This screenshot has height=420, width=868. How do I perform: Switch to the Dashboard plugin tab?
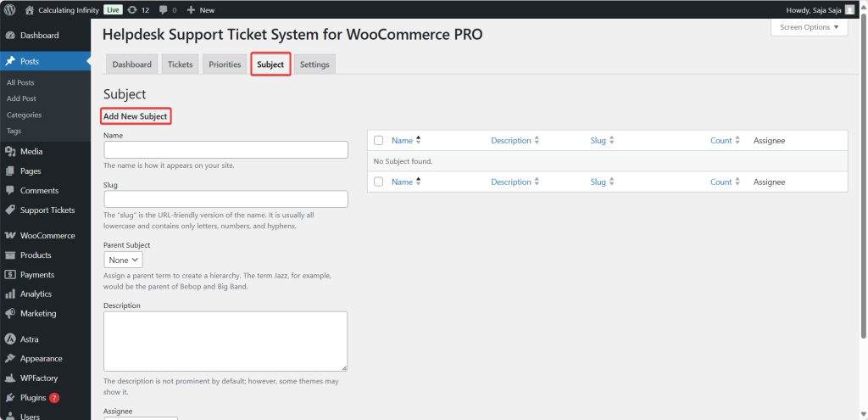(131, 64)
